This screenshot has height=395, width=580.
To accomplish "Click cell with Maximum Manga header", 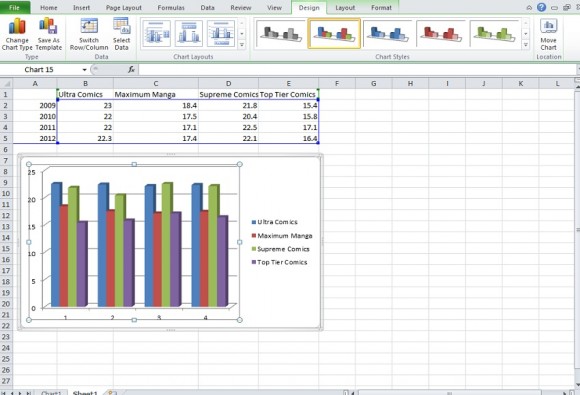I will point(156,94).
